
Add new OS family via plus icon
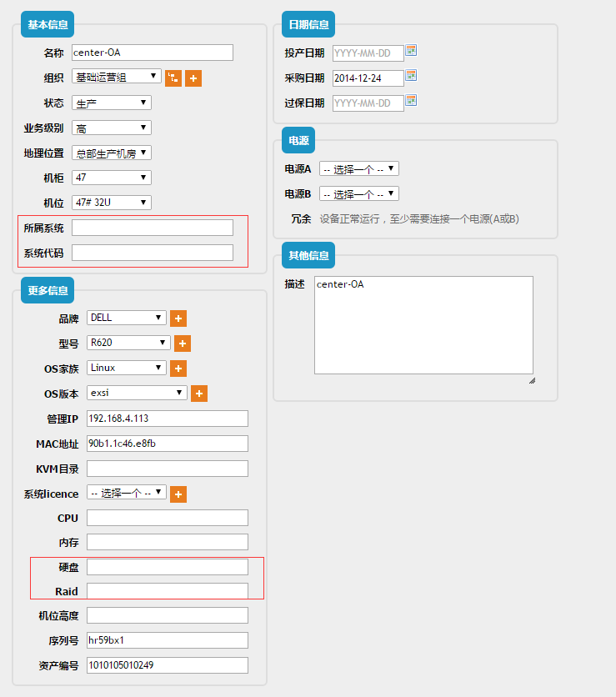[x=178, y=369]
